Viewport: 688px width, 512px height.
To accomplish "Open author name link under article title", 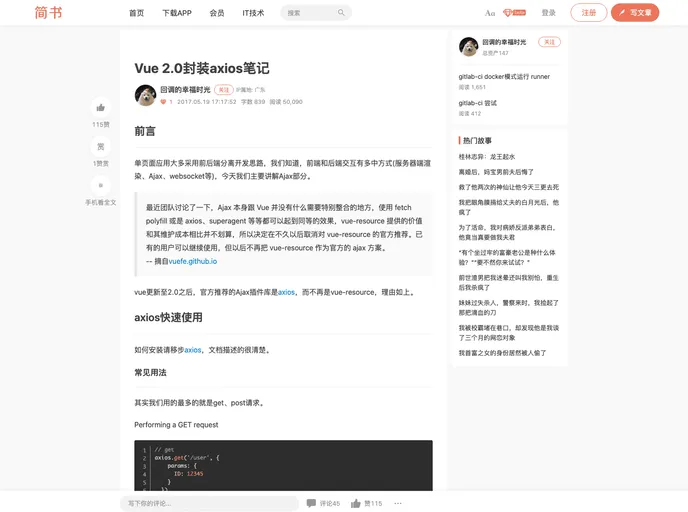I will tap(185, 90).
